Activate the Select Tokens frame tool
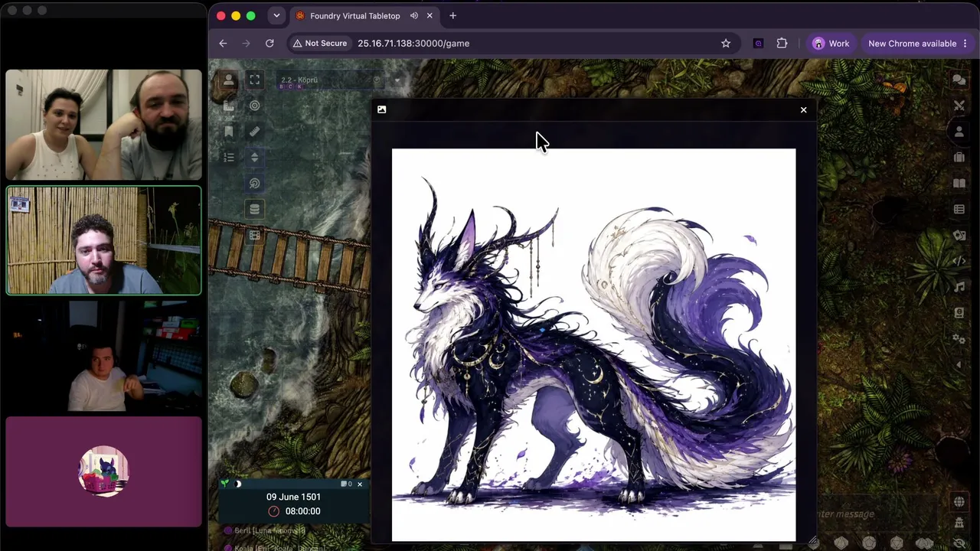 point(255,80)
